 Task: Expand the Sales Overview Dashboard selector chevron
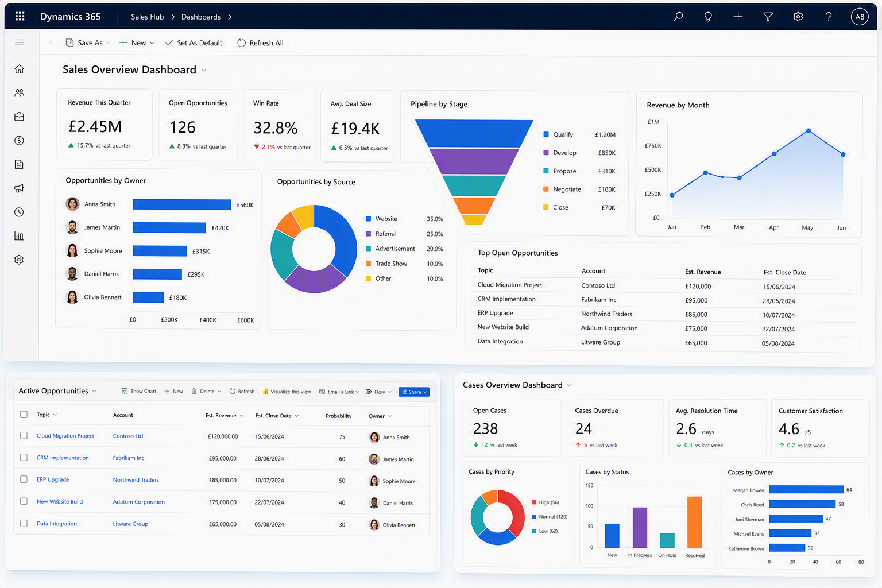204,70
